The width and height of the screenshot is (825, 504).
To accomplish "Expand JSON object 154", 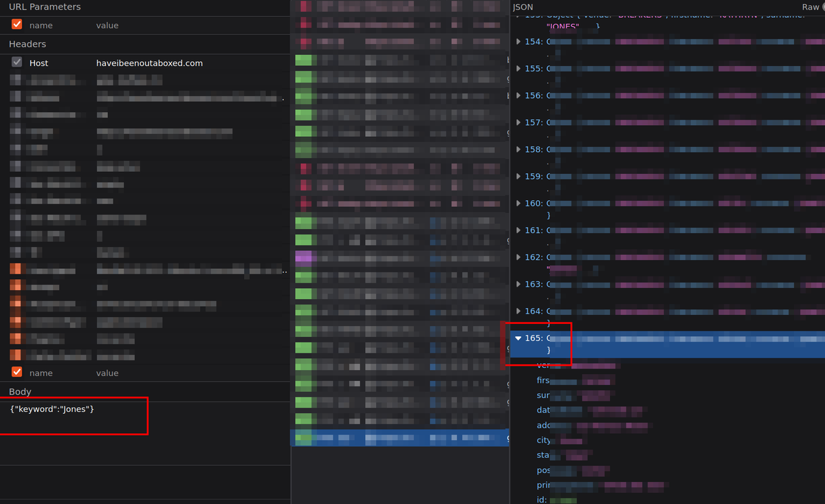I will (x=518, y=42).
